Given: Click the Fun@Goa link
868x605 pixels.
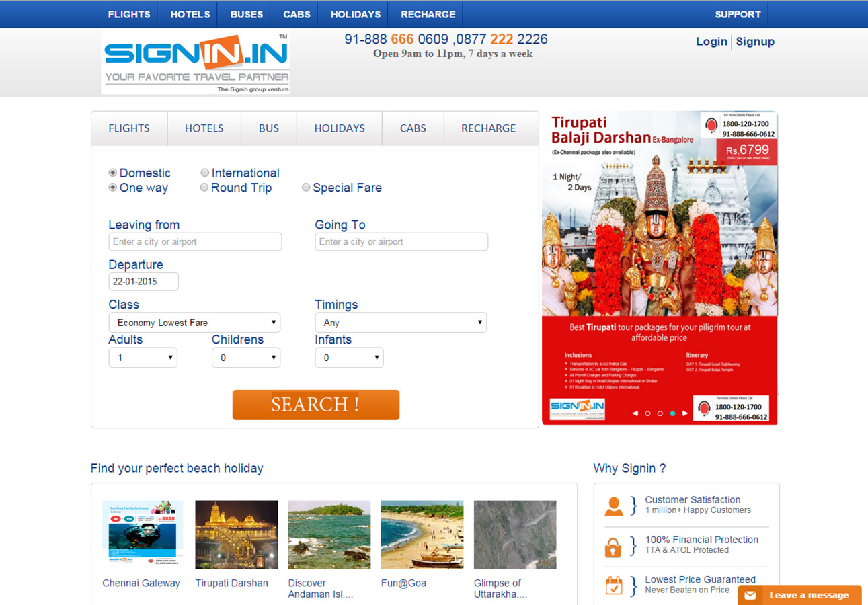Looking at the screenshot, I should click(x=403, y=583).
